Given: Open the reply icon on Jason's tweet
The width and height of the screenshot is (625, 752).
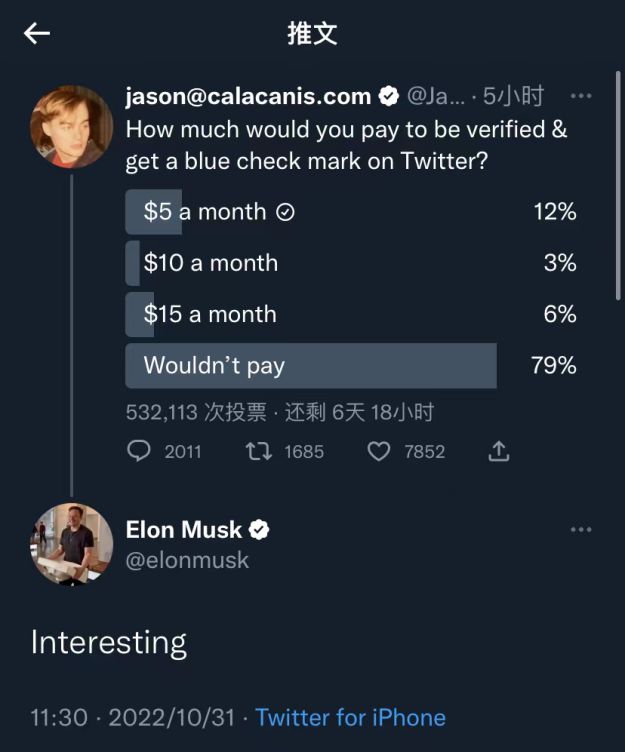Looking at the screenshot, I should [x=139, y=451].
